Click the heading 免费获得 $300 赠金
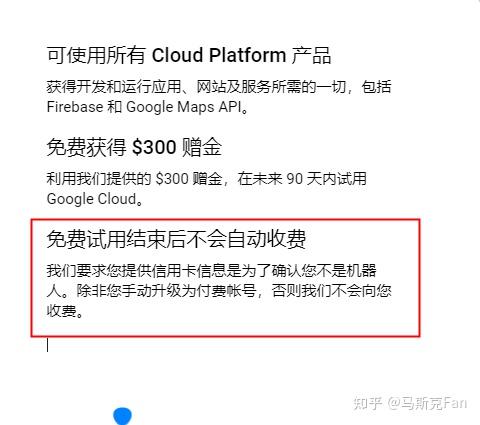Viewport: 480px width, 425px height. 134,147
